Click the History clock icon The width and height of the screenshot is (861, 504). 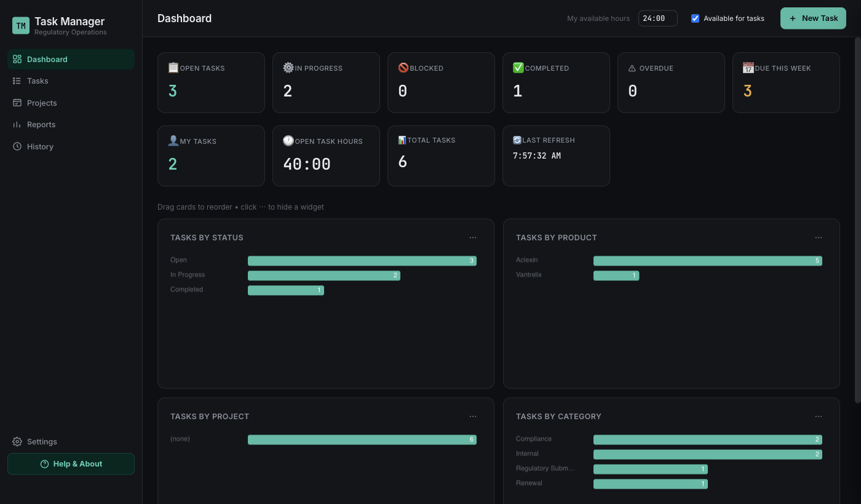coord(17,146)
